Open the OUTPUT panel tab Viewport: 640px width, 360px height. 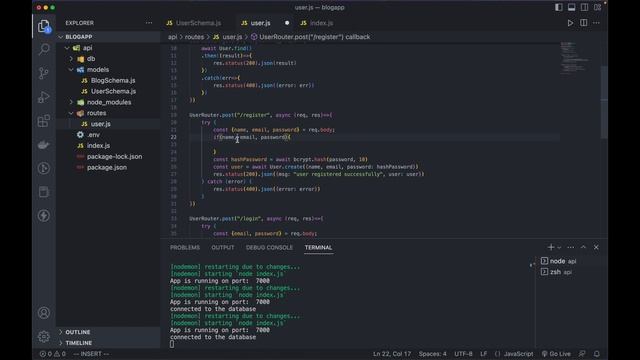223,247
